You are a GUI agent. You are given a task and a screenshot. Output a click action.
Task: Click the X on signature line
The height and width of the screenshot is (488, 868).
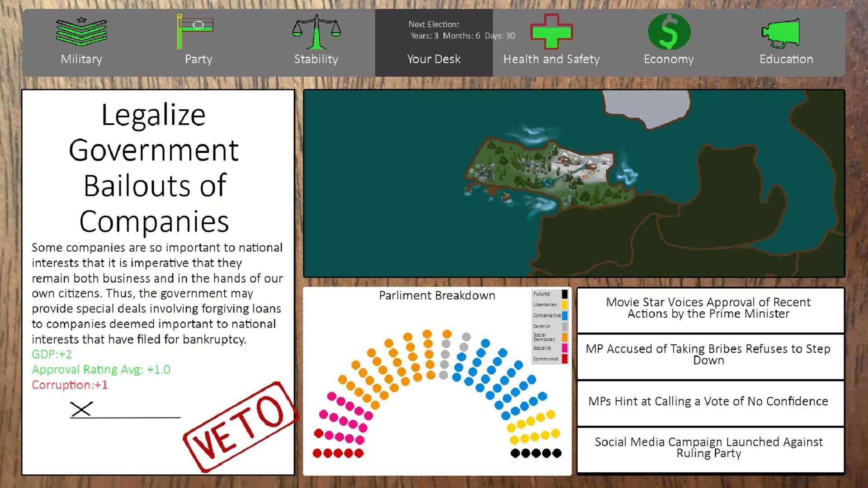click(x=81, y=409)
